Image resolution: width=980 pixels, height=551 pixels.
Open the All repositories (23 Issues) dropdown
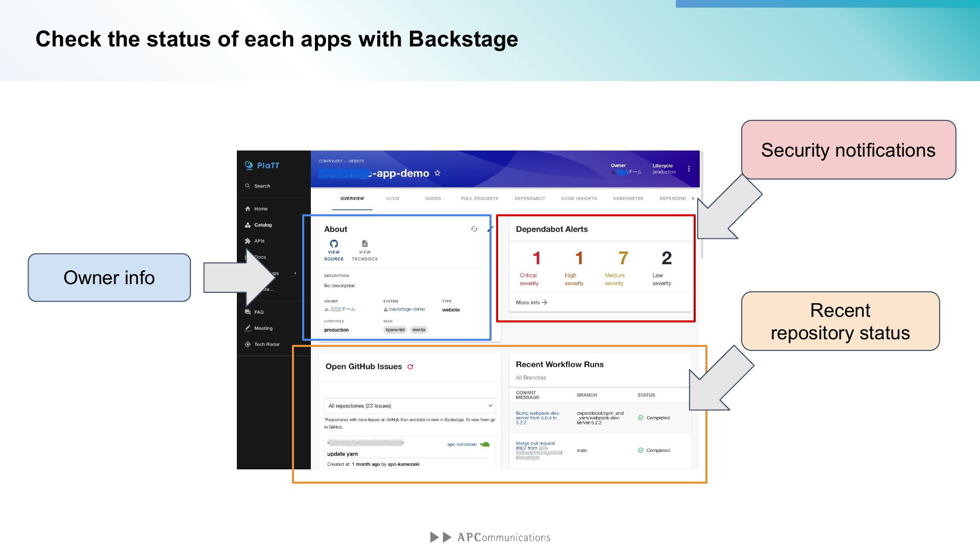point(410,406)
